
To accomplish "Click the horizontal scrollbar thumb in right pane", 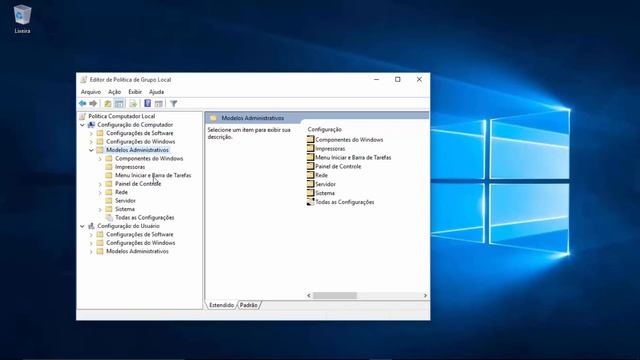I will 335,296.
